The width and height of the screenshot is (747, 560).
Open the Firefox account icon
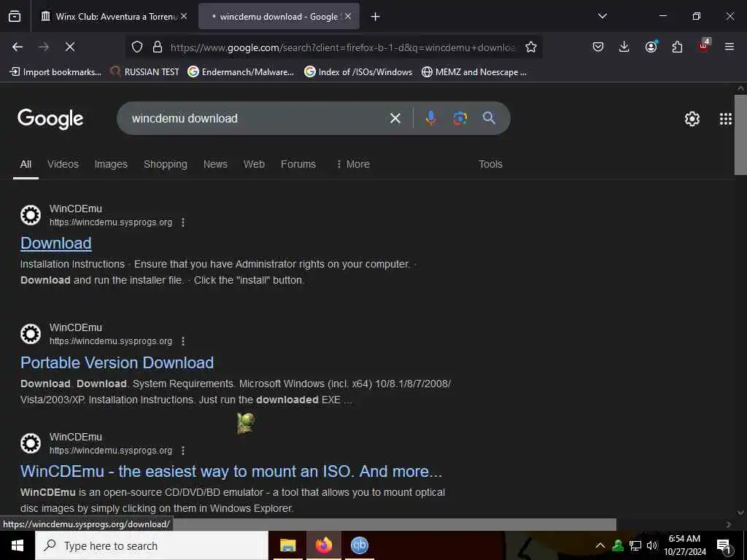(651, 46)
